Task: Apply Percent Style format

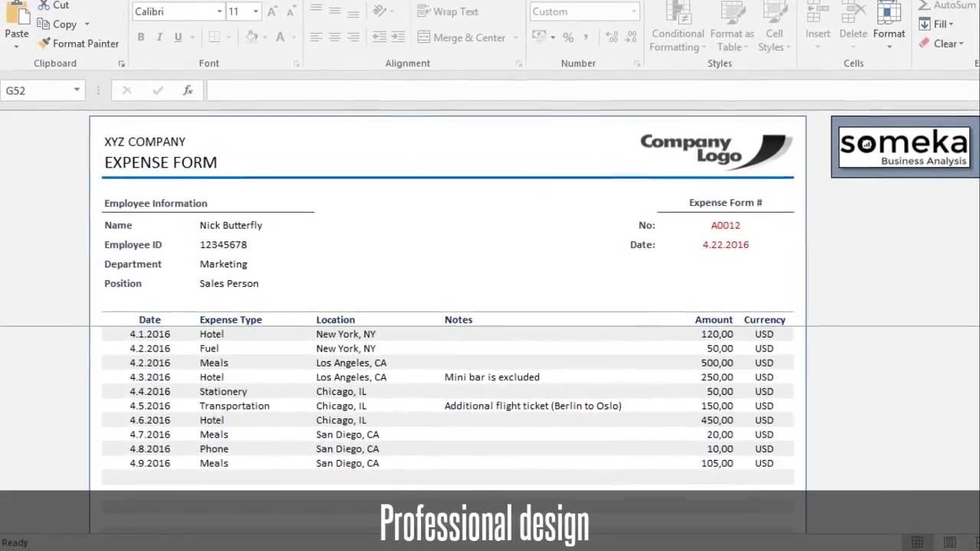Action: (x=568, y=37)
